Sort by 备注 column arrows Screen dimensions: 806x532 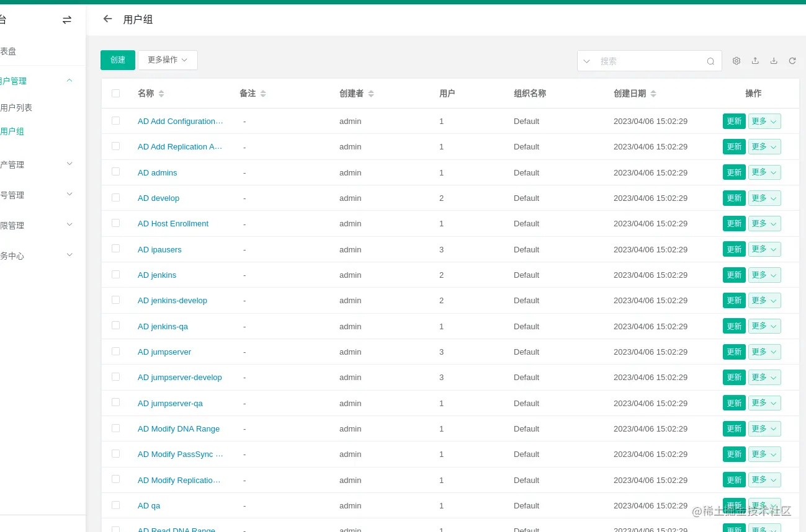(x=263, y=94)
